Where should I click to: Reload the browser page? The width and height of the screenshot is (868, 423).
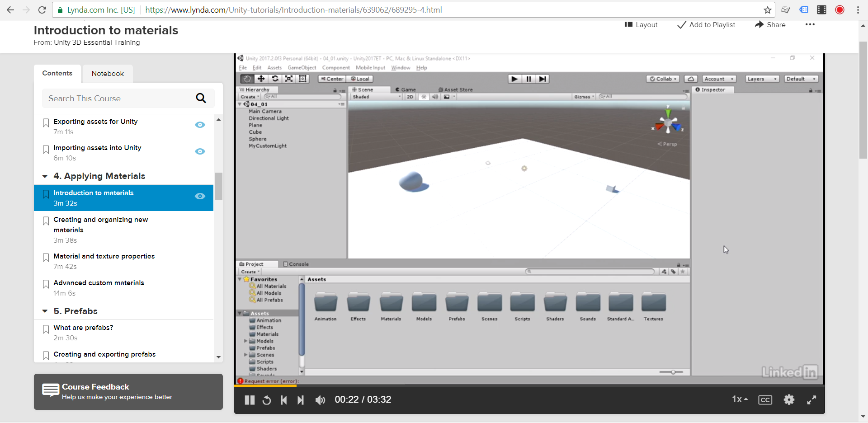(42, 10)
